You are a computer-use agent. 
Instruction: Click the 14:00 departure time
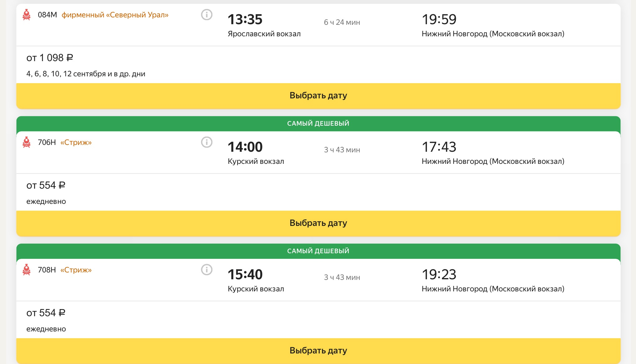[x=245, y=147]
